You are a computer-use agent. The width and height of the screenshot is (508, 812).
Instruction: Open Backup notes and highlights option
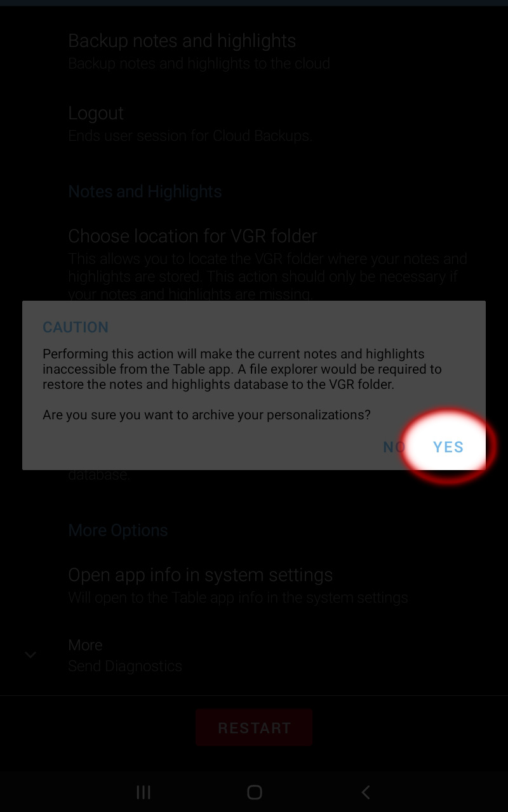click(254, 52)
